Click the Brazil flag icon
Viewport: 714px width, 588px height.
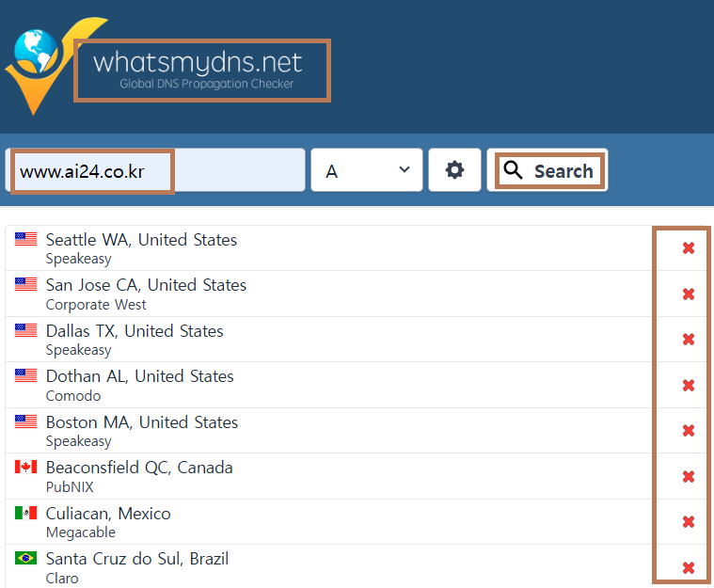[x=25, y=558]
